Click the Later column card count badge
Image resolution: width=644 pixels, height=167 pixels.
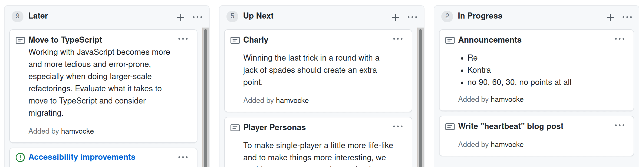(x=18, y=16)
